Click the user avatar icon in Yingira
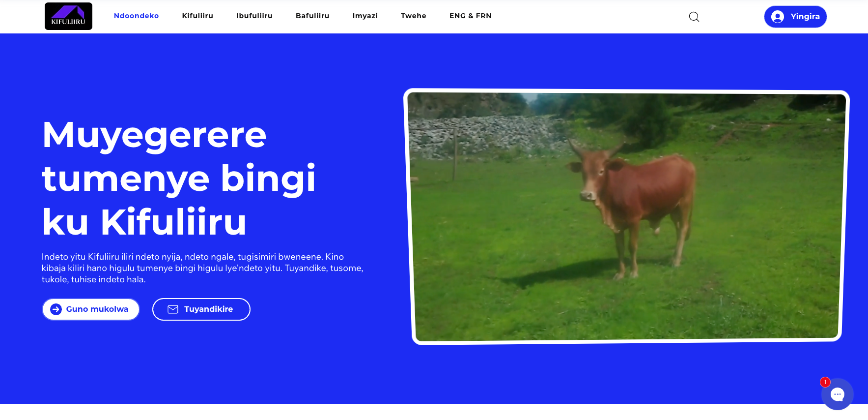Viewport: 868px width, 420px height. pyautogui.click(x=778, y=17)
